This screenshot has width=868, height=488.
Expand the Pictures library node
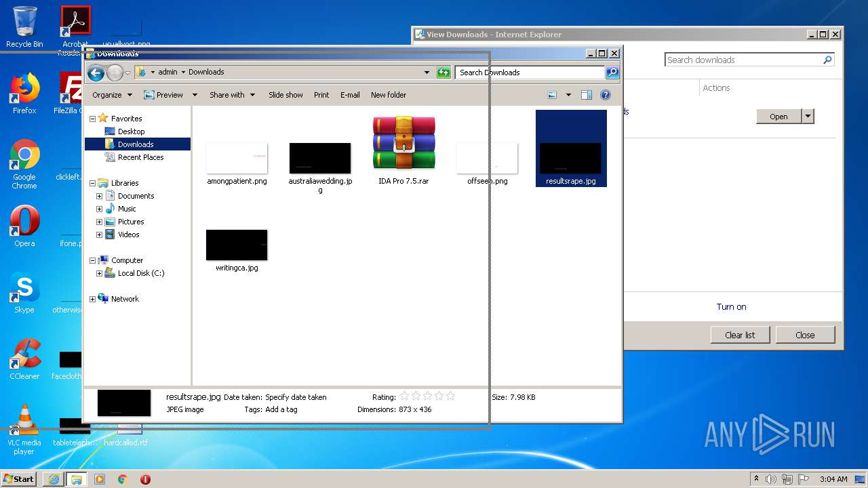click(x=100, y=222)
